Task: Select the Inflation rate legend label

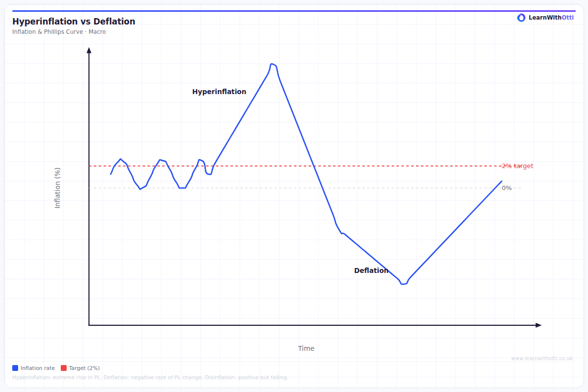Action: coord(38,368)
